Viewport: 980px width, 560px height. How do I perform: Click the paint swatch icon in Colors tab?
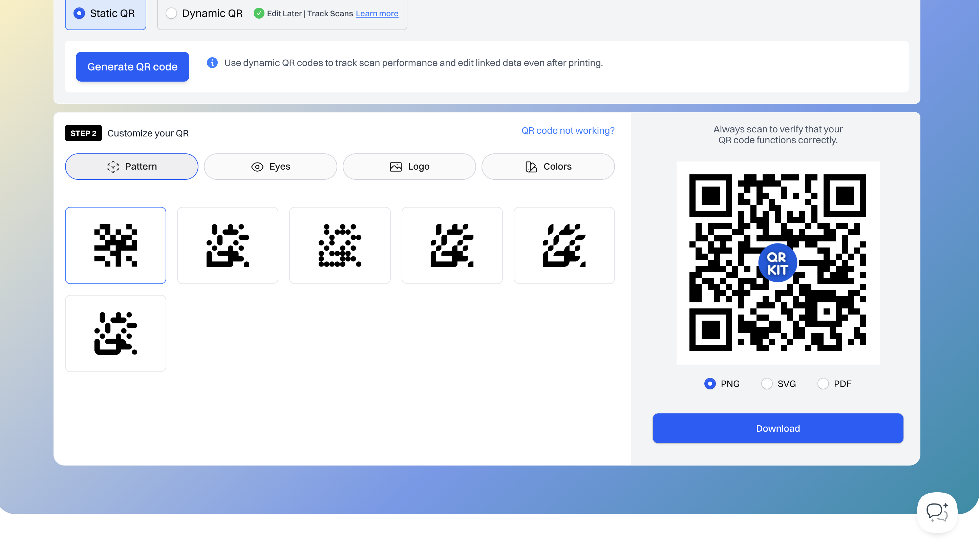coord(531,167)
